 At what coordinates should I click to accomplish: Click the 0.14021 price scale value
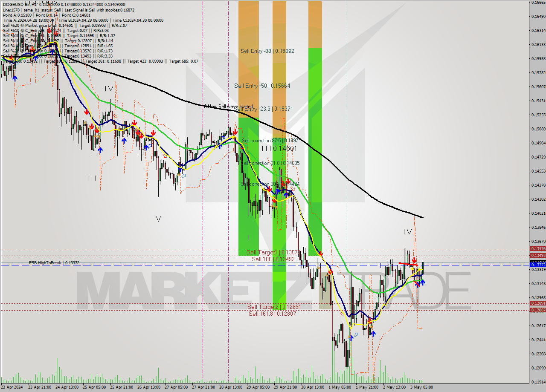pyautogui.click(x=538, y=213)
